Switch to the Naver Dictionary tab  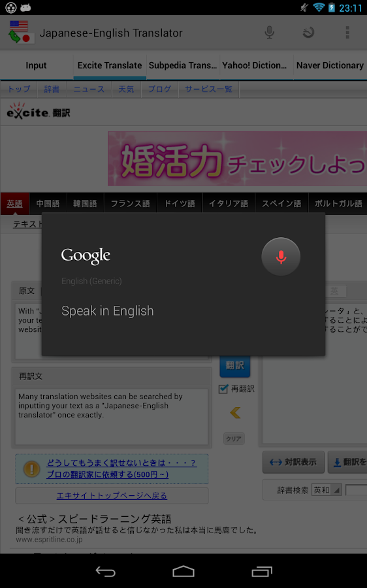pyautogui.click(x=330, y=65)
